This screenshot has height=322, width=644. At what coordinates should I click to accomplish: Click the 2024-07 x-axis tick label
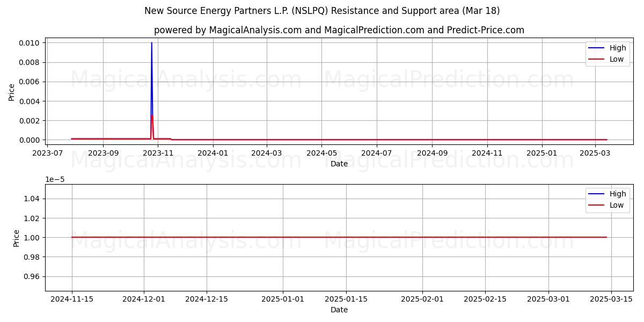[376, 153]
